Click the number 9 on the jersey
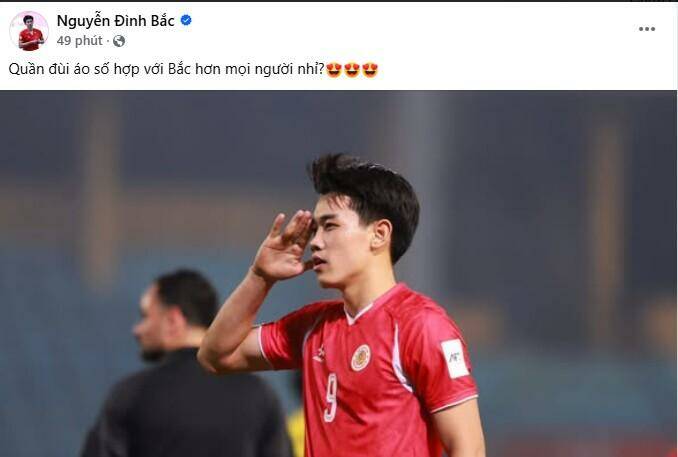The width and height of the screenshot is (678, 457). pos(331,398)
